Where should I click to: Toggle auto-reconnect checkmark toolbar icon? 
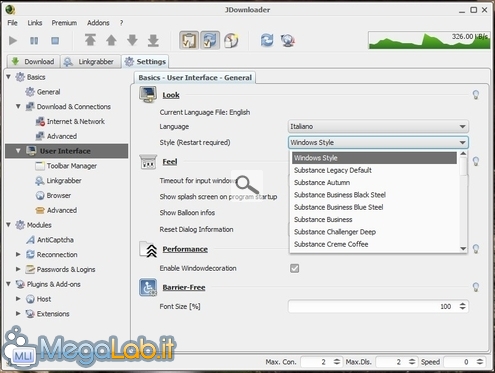click(x=210, y=40)
